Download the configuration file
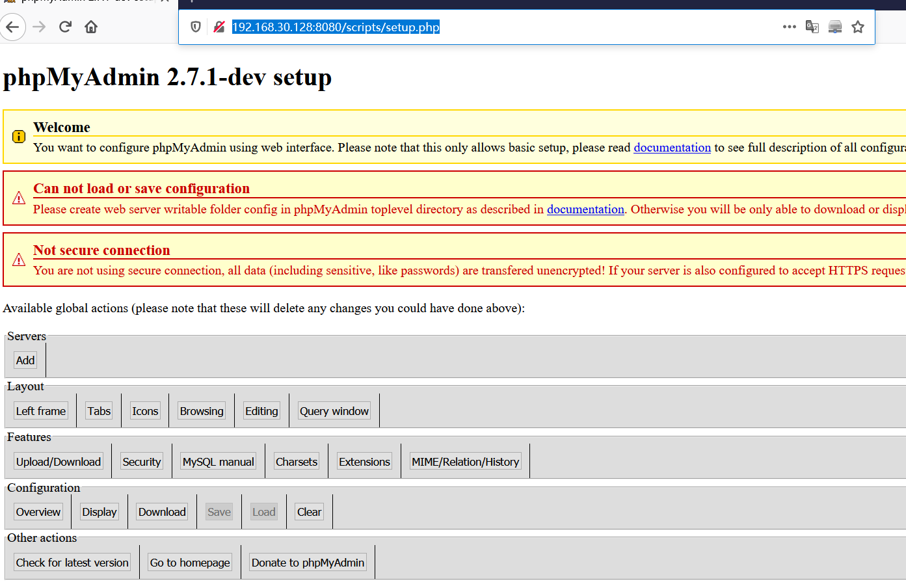Image resolution: width=906 pixels, height=588 pixels. point(161,511)
